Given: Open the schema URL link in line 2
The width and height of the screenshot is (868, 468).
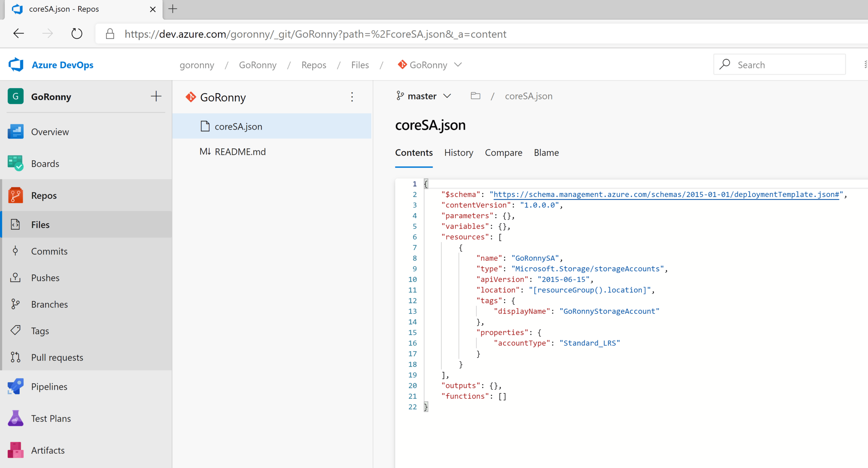Looking at the screenshot, I should [666, 194].
